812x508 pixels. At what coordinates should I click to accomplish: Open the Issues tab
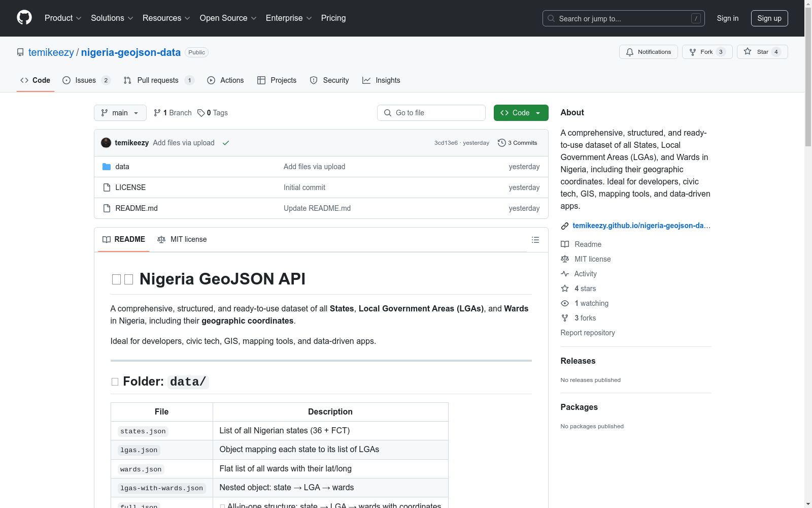[86, 80]
